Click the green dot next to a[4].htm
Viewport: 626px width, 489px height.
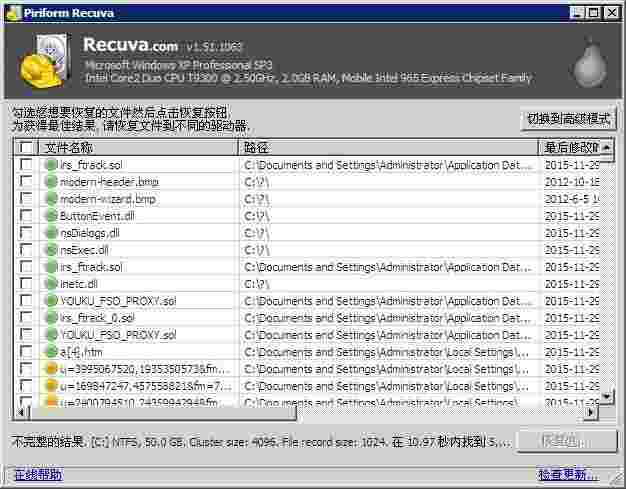tap(51, 352)
